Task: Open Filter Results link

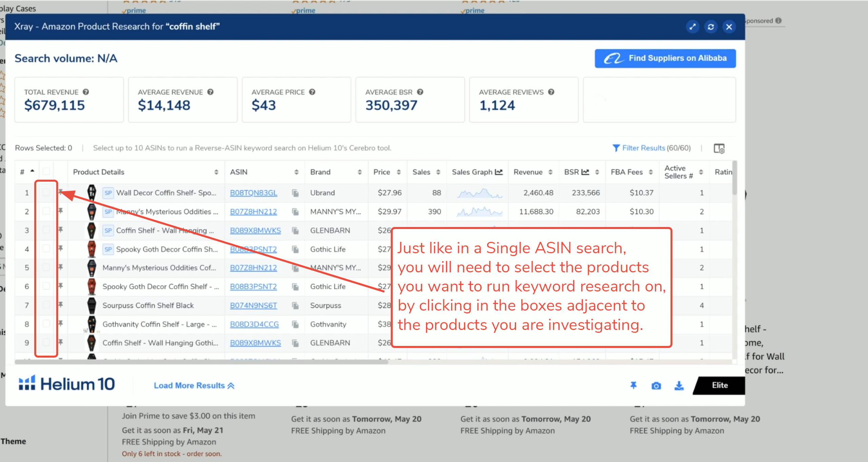Action: (643, 148)
